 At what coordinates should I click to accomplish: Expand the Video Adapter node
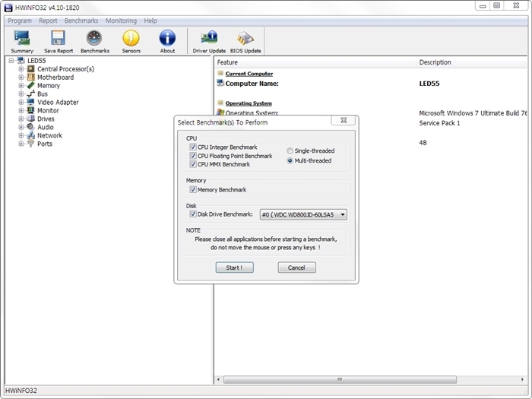click(x=21, y=102)
